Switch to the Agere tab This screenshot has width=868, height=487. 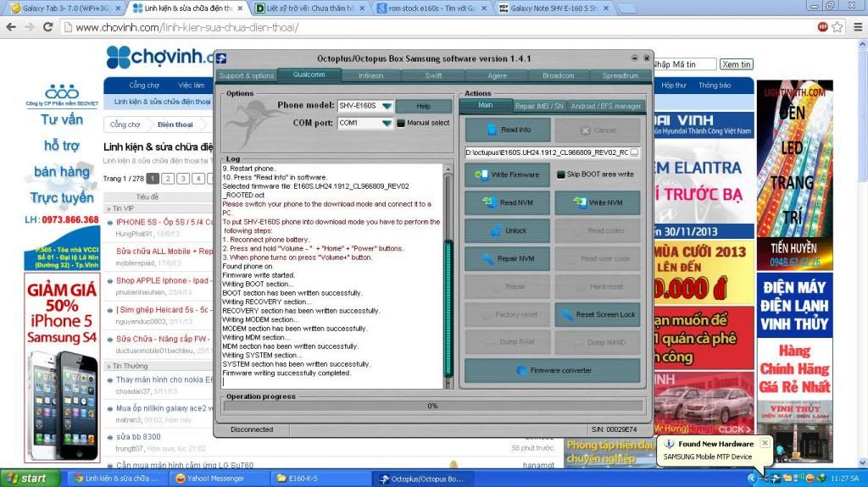(497, 76)
